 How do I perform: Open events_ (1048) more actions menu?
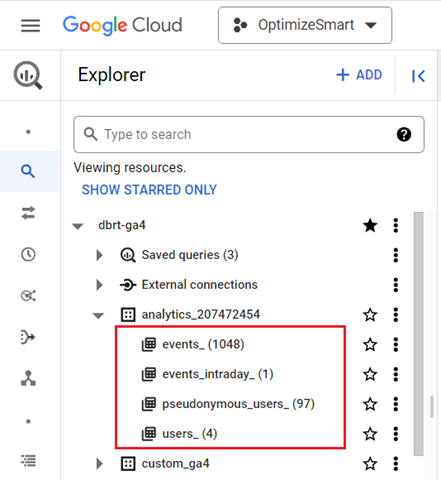(396, 344)
